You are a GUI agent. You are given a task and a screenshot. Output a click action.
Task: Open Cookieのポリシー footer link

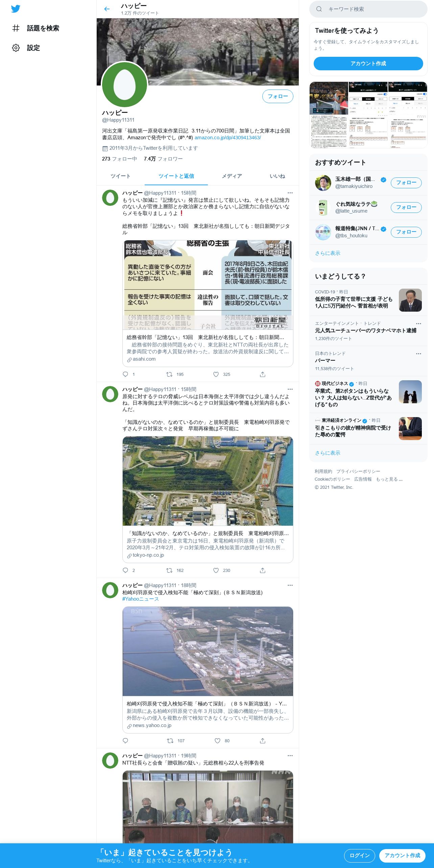332,479
